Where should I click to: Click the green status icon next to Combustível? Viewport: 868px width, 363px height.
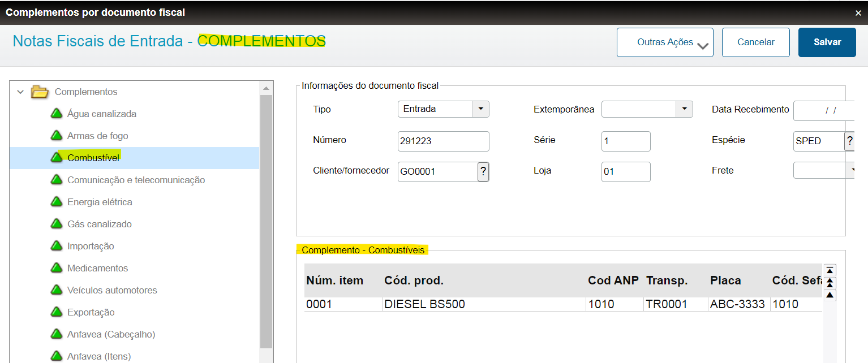coord(57,158)
